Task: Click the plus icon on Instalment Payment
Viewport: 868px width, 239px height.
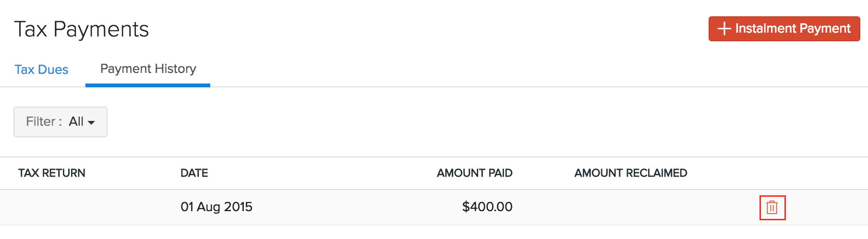Action: pyautogui.click(x=724, y=29)
